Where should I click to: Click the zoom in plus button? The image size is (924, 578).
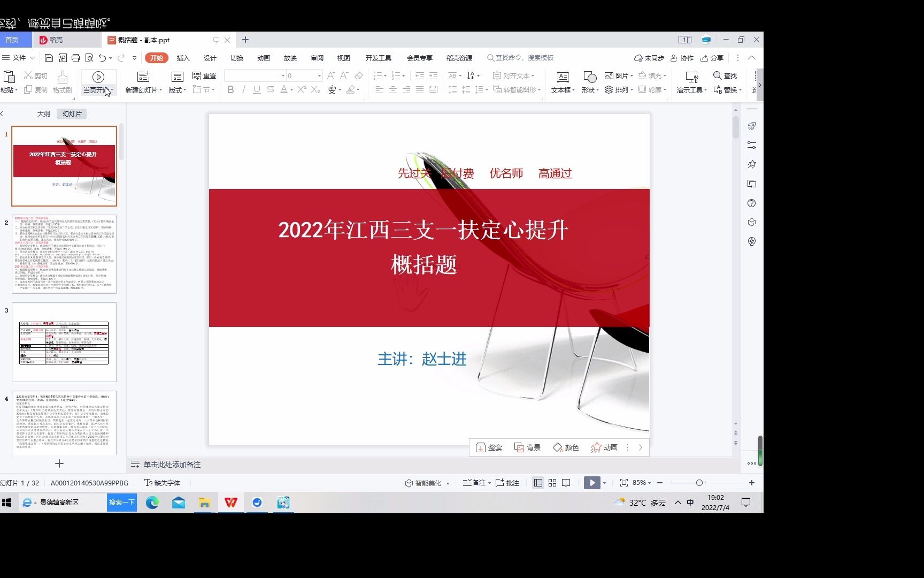[x=752, y=483]
